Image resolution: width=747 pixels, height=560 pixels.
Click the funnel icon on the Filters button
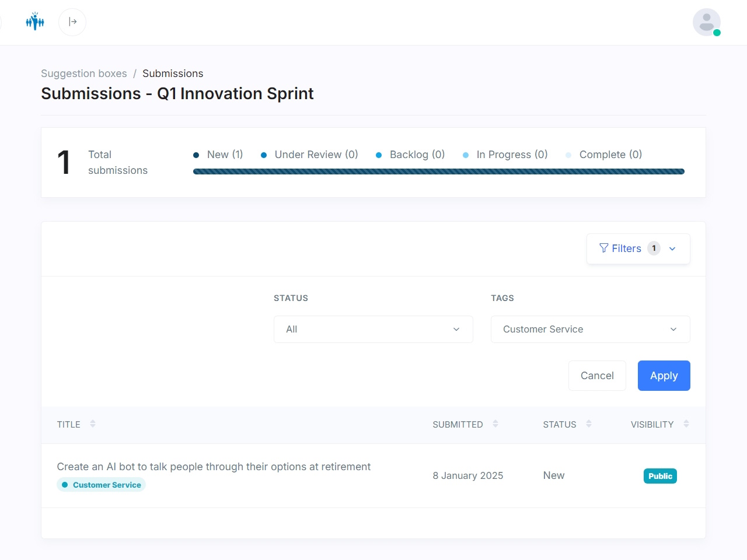(x=604, y=248)
